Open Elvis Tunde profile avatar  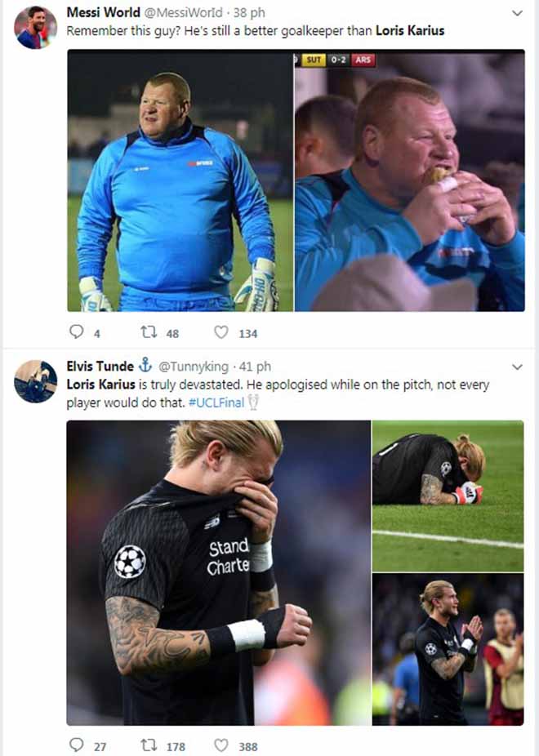(x=35, y=381)
